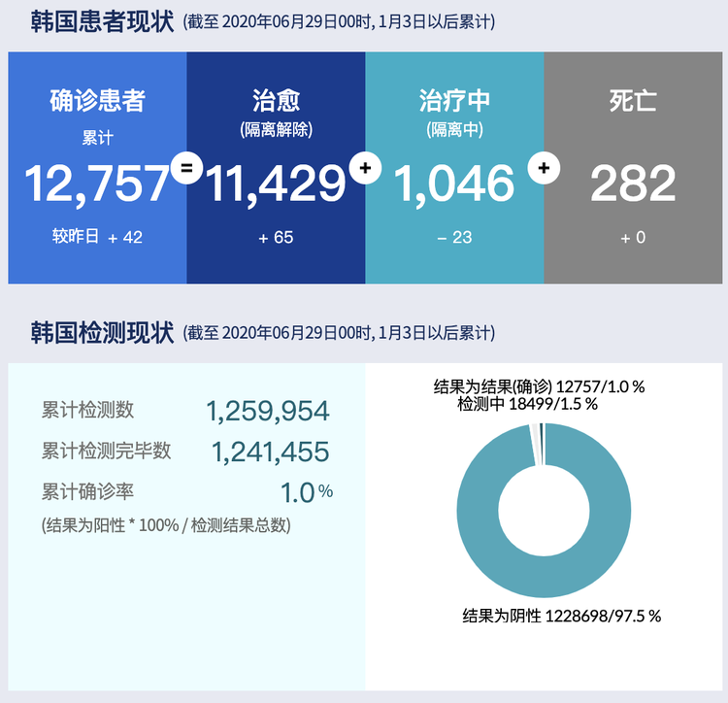Viewport: 728px width, 703px height.
Task: Select the 累计检测数 value 1,259,954
Action: [x=268, y=411]
